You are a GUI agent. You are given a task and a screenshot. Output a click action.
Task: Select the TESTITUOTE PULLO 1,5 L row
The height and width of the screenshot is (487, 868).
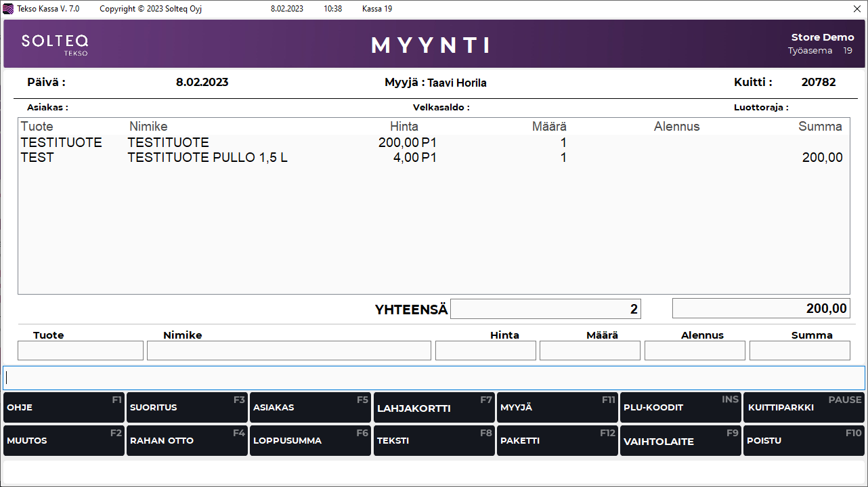(x=207, y=158)
